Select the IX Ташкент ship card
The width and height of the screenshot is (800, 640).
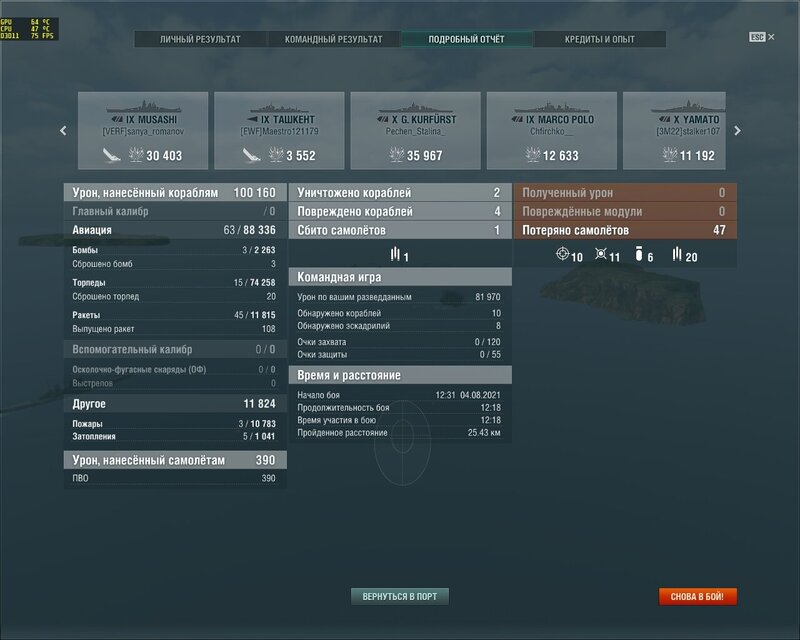click(x=279, y=130)
